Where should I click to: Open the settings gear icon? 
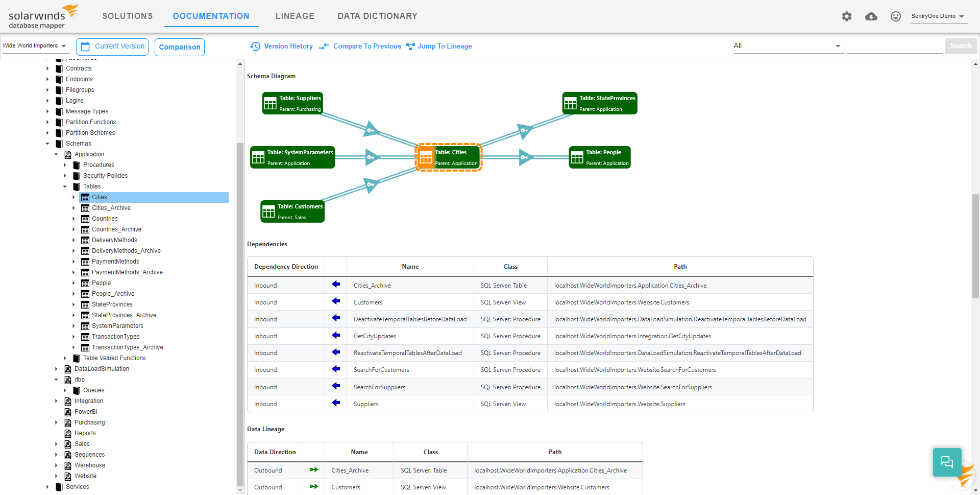[x=847, y=16]
